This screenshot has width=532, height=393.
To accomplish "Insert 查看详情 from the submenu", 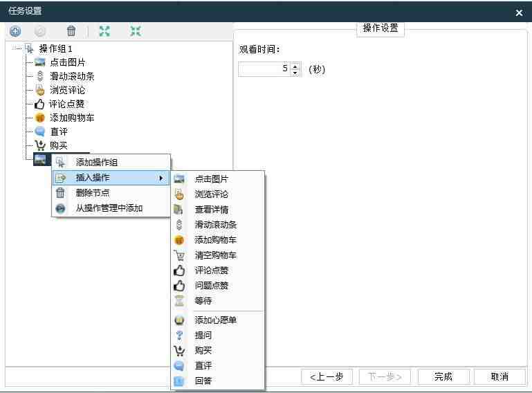I will pos(218,210).
